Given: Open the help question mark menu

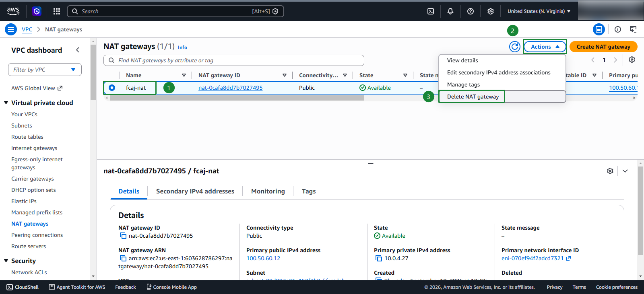Looking at the screenshot, I should coord(471,11).
